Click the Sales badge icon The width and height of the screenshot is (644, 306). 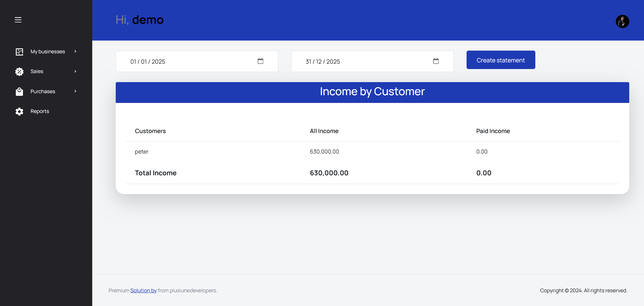[x=19, y=71]
